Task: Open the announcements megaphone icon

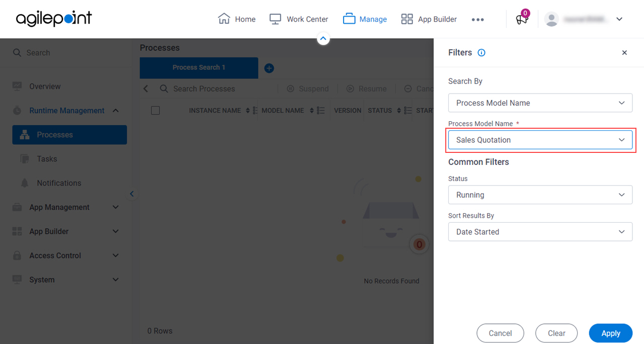Action: point(522,19)
